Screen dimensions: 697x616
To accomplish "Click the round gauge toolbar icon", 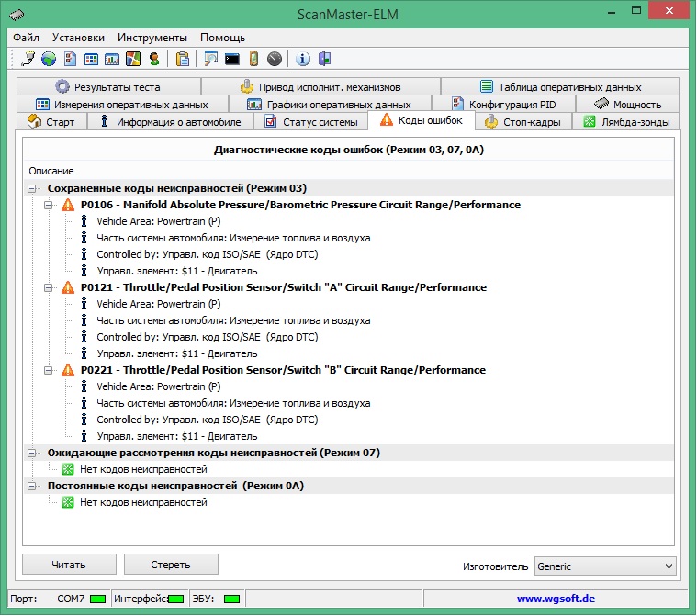I will click(275, 59).
